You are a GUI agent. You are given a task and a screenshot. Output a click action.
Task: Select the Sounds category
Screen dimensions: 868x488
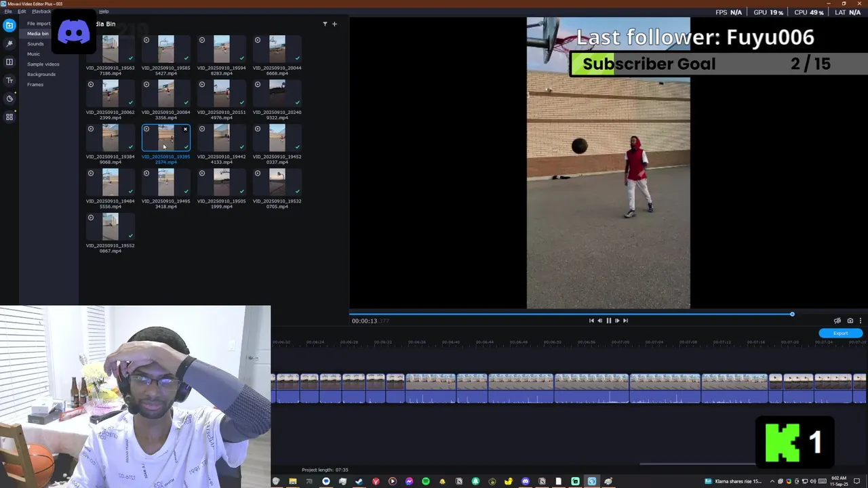pyautogui.click(x=35, y=43)
